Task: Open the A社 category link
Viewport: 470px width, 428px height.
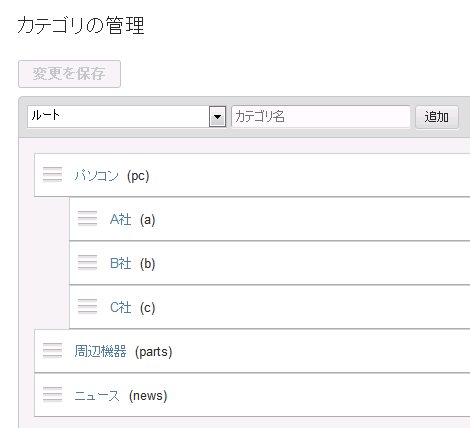Action: coord(120,220)
